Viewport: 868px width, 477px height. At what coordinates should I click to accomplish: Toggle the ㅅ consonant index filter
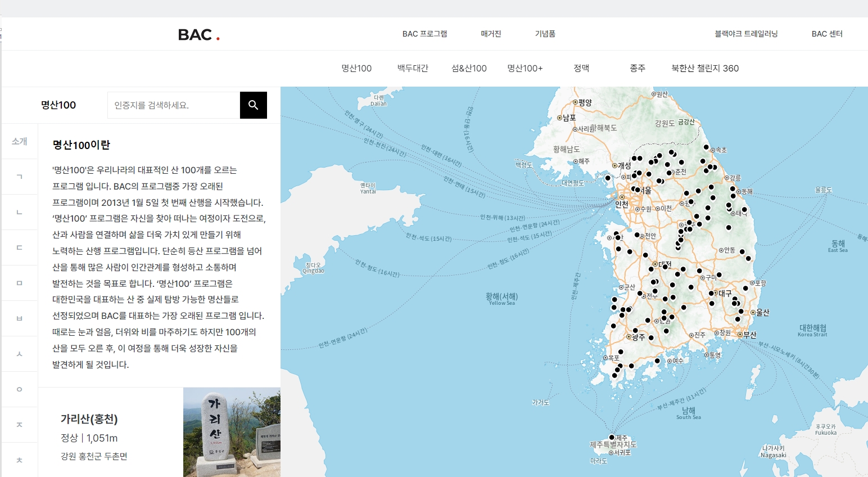pyautogui.click(x=20, y=353)
